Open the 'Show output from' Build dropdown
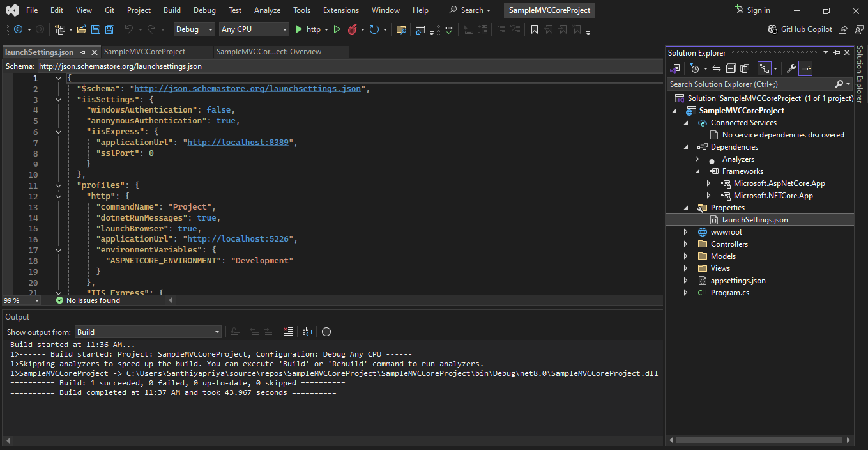 tap(148, 332)
